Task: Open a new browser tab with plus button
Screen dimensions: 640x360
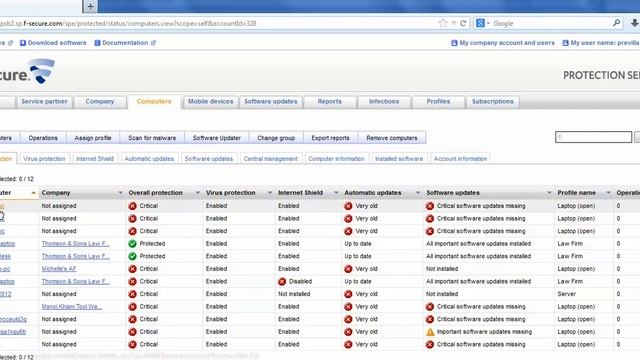Action: (90, 6)
